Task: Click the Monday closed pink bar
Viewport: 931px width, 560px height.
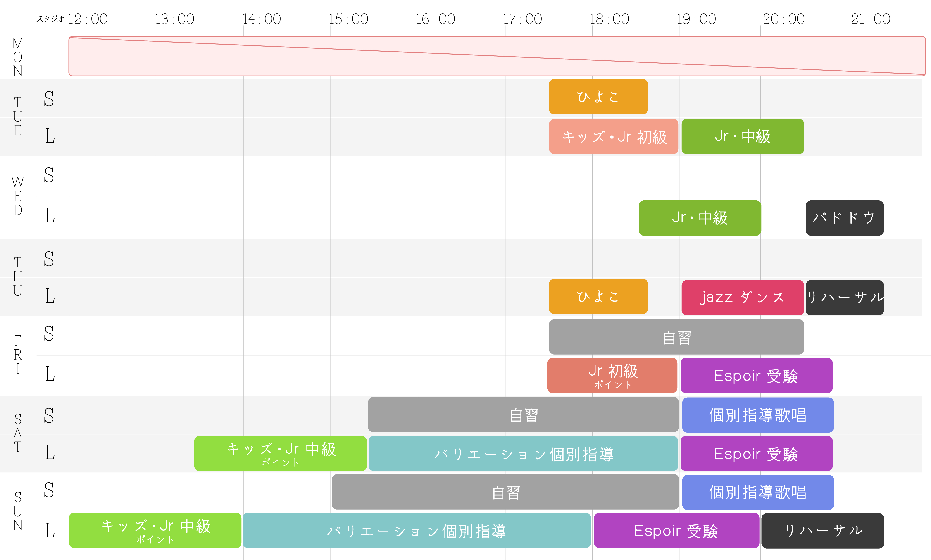Action: tap(497, 56)
